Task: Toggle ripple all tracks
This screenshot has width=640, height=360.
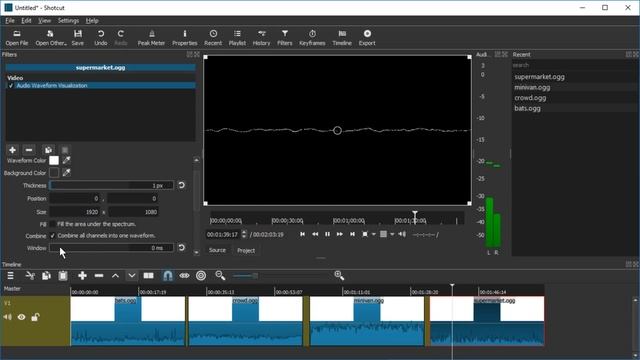Action: pyautogui.click(x=201, y=276)
